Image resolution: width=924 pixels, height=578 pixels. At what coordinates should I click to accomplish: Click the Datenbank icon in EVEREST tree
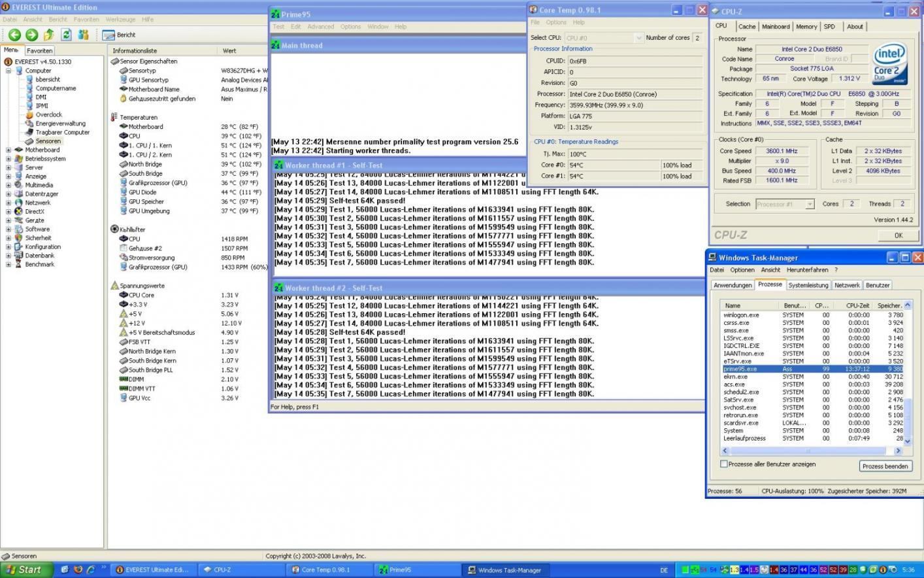(x=19, y=256)
